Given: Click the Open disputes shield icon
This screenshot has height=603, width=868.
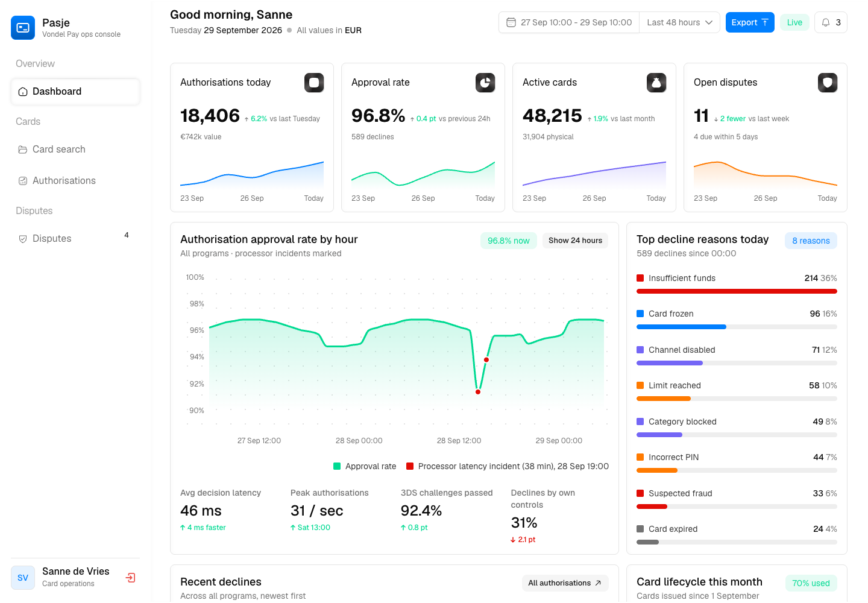Looking at the screenshot, I should click(x=828, y=83).
